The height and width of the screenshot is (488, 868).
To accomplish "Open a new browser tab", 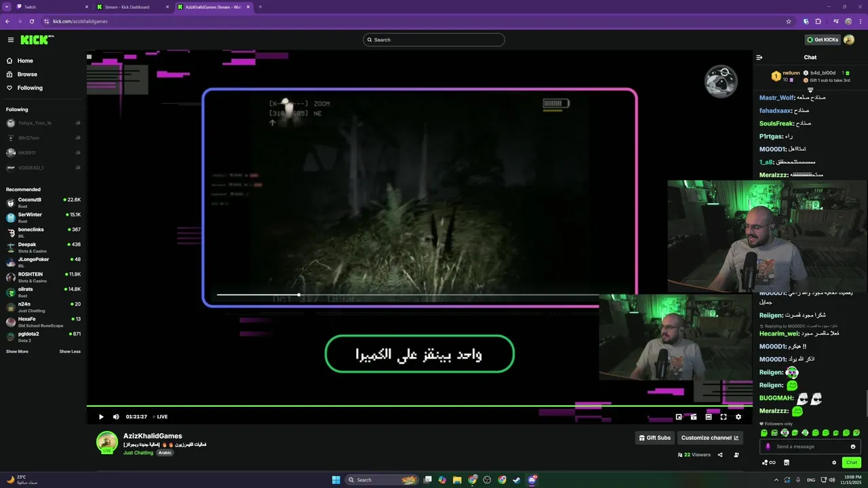I will pos(260,7).
